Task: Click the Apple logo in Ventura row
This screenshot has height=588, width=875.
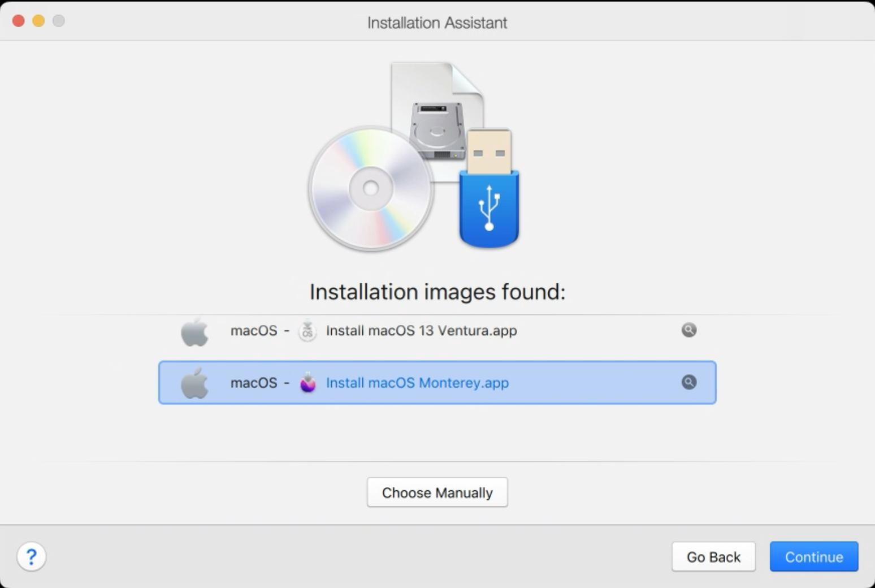Action: (194, 331)
